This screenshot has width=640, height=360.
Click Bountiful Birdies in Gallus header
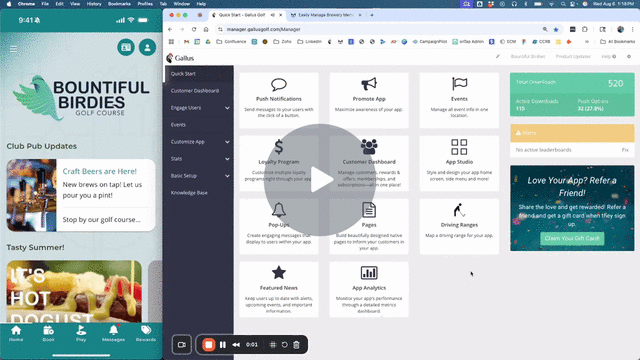pyautogui.click(x=528, y=56)
